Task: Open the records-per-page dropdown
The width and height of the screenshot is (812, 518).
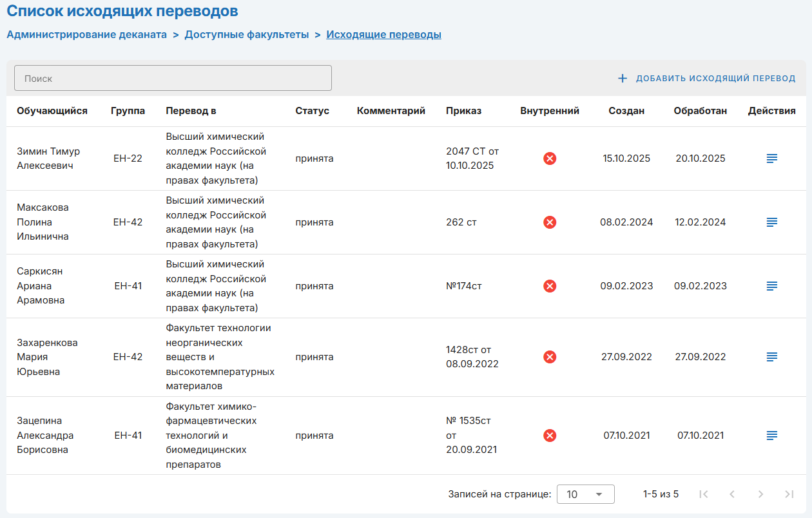Action: tap(585, 494)
